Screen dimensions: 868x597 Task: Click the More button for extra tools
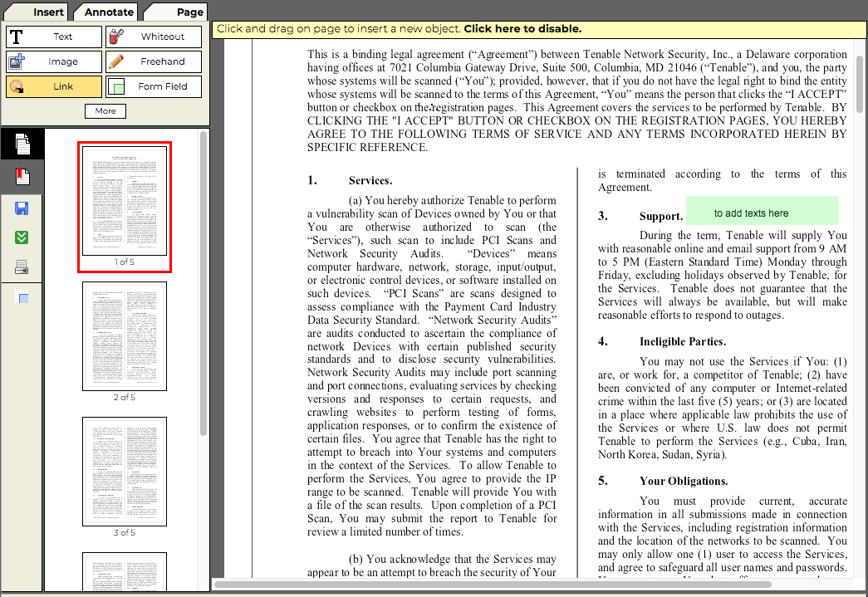(x=105, y=111)
